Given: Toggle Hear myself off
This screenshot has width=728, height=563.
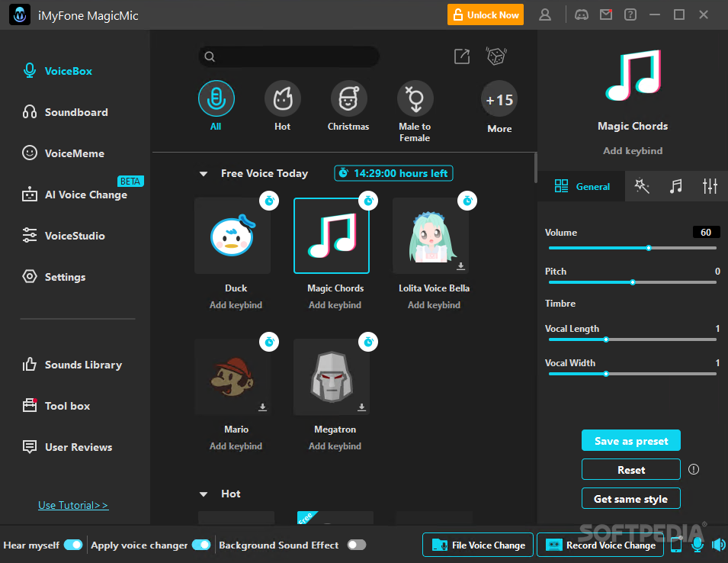Looking at the screenshot, I should tap(73, 545).
